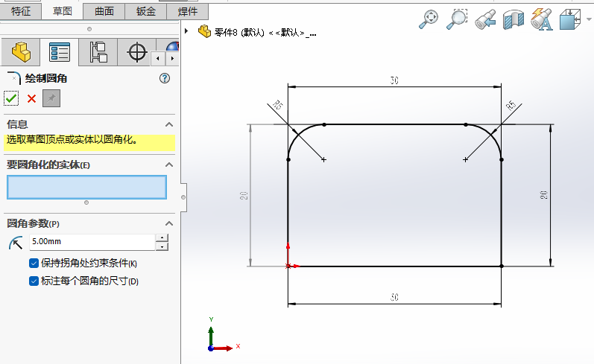The height and width of the screenshot is (364, 594).
Task: Open the 钣金 tab
Action: [x=146, y=11]
